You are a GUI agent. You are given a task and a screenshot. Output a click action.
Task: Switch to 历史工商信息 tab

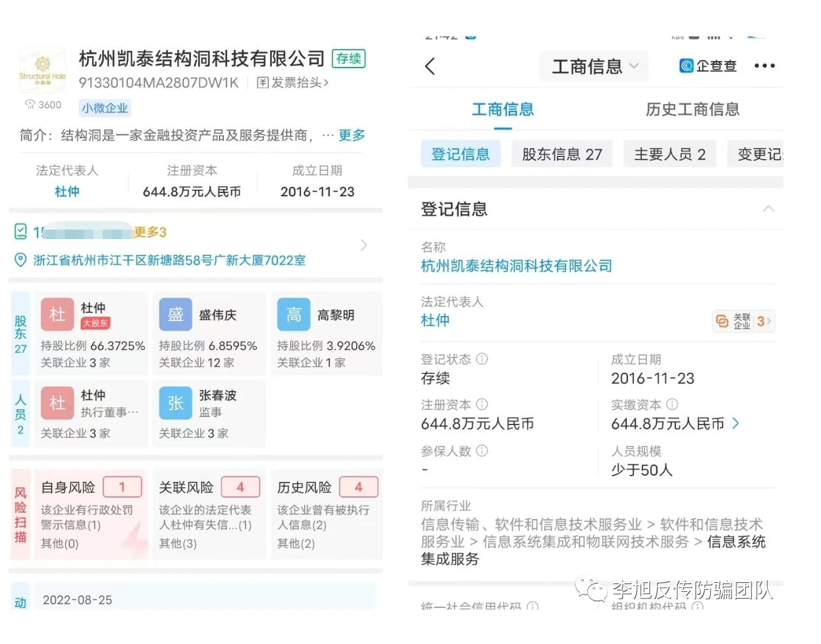click(692, 109)
